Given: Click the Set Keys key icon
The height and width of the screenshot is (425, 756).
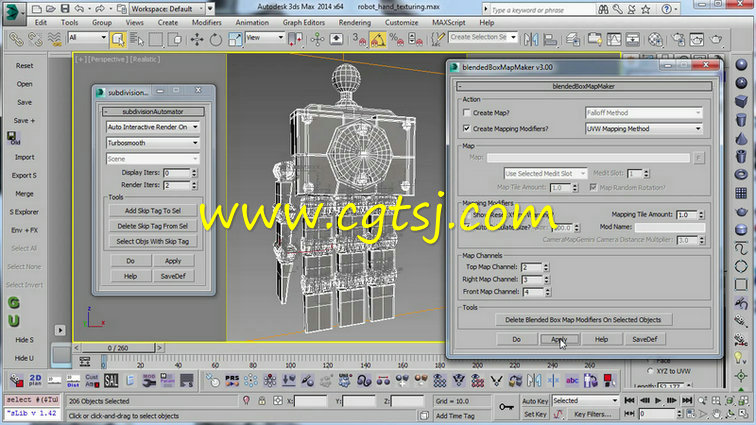Looking at the screenshot, I should 506,407.
